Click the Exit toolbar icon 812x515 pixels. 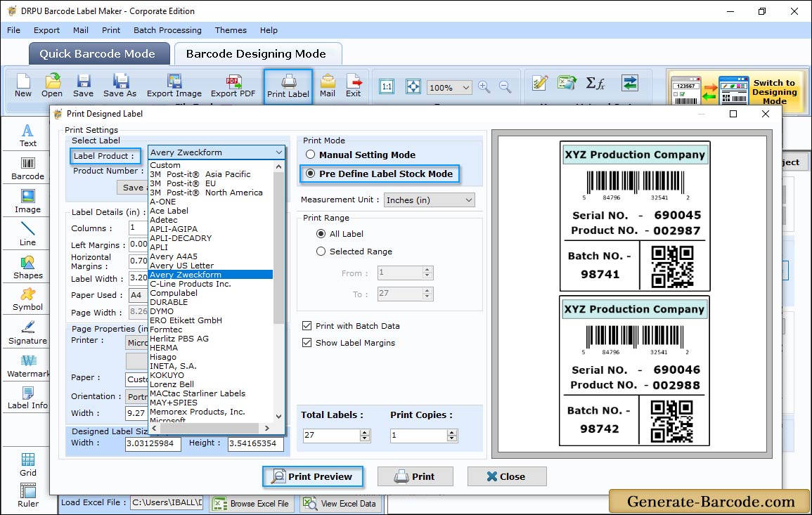(353, 86)
